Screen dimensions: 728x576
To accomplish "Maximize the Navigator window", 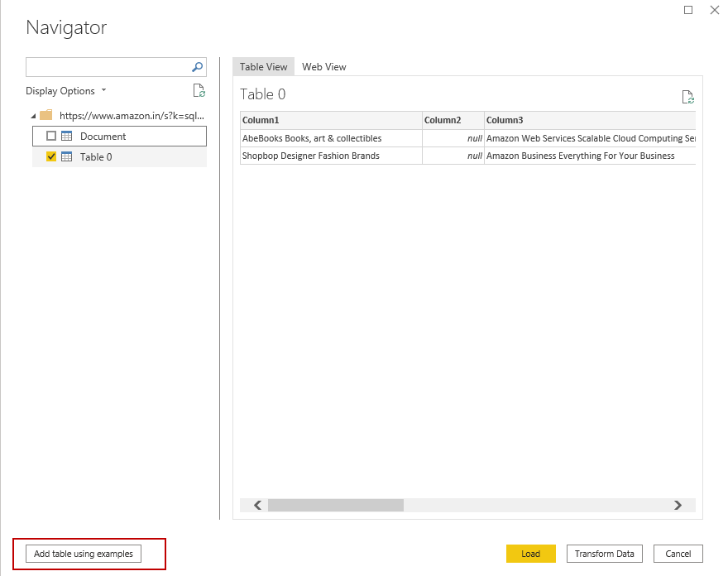I will click(x=688, y=10).
